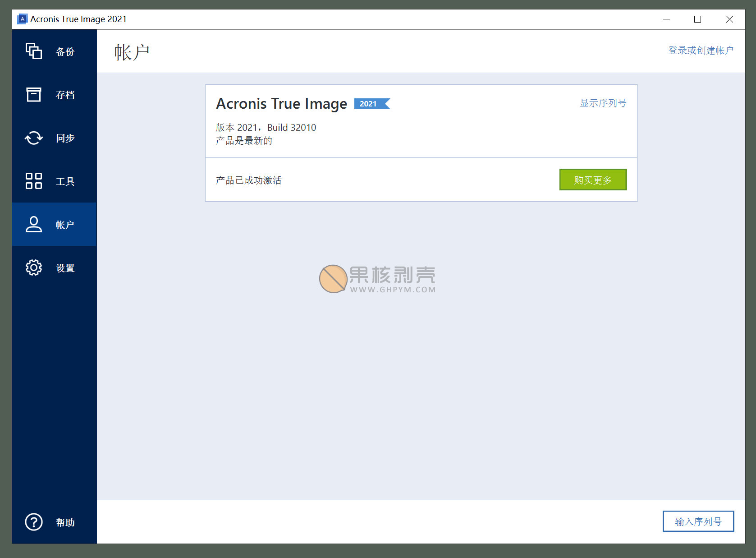Open the Backup section icon
The height and width of the screenshot is (558, 756).
tap(34, 51)
